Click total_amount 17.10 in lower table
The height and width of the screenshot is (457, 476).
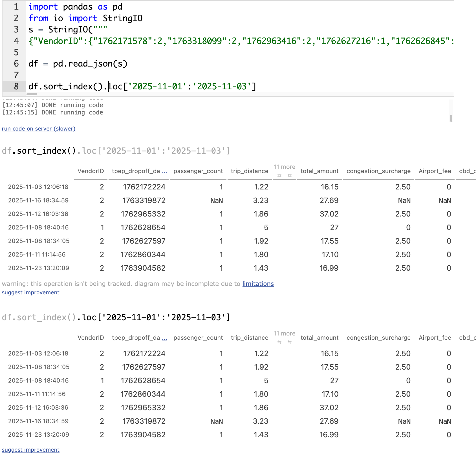pyautogui.click(x=330, y=394)
